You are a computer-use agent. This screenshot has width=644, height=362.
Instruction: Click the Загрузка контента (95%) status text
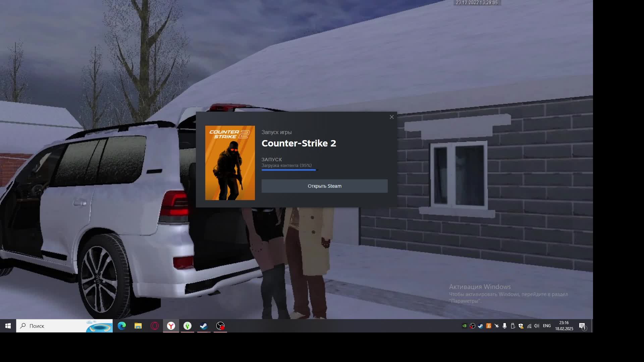click(x=286, y=165)
